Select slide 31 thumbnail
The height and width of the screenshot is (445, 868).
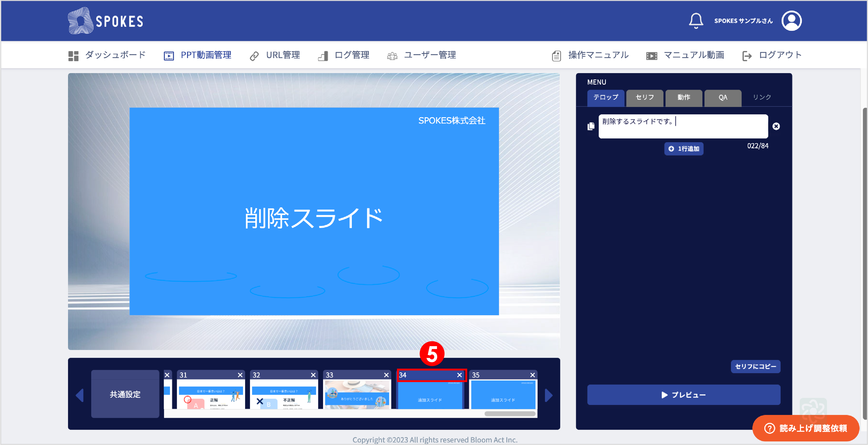tap(211, 395)
